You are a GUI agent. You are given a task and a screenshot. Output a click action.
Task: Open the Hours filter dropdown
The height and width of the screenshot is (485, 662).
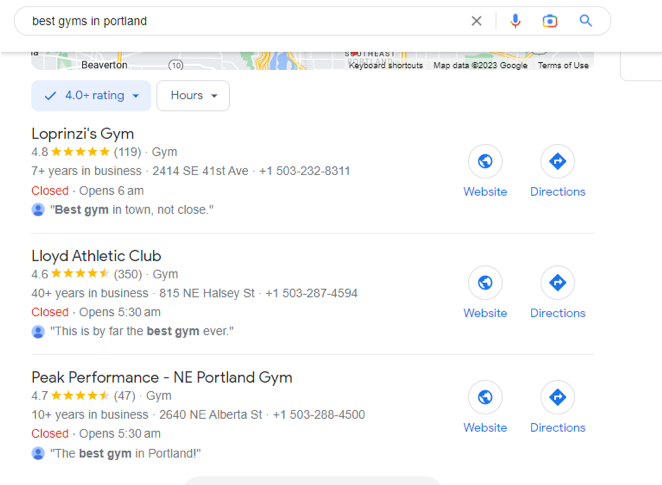pos(193,96)
